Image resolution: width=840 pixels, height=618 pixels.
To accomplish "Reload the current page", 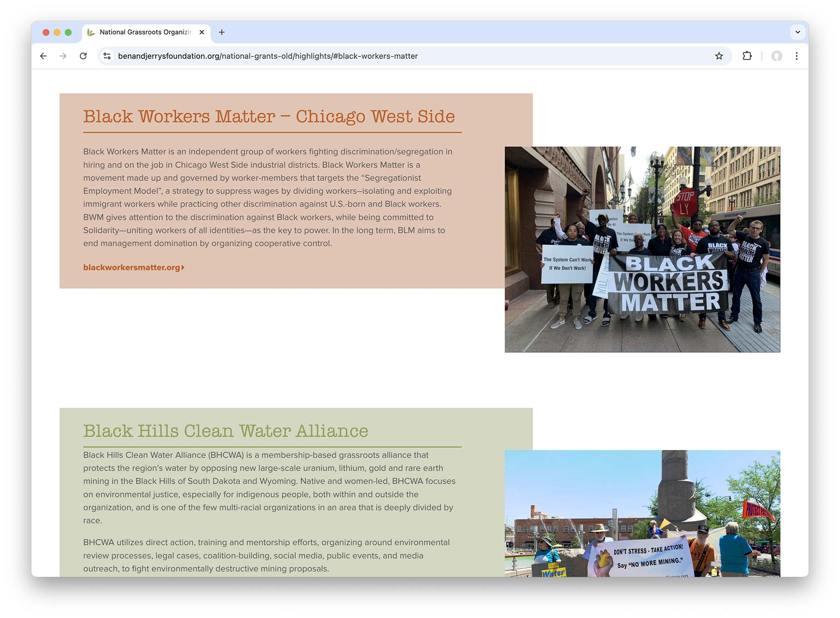I will pos(83,56).
